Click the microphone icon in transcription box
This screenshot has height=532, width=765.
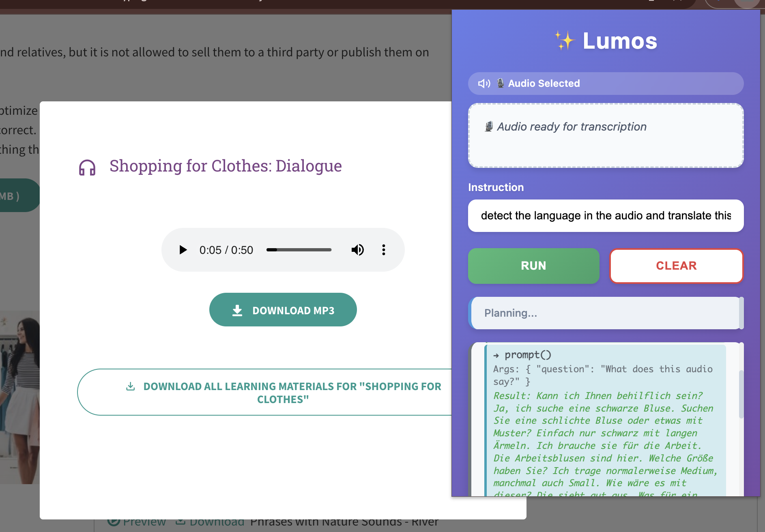point(489,127)
